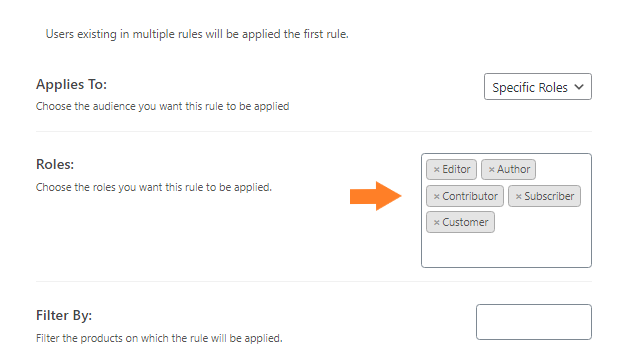
Task: Click empty area inside Roles selection box
Action: click(x=506, y=249)
